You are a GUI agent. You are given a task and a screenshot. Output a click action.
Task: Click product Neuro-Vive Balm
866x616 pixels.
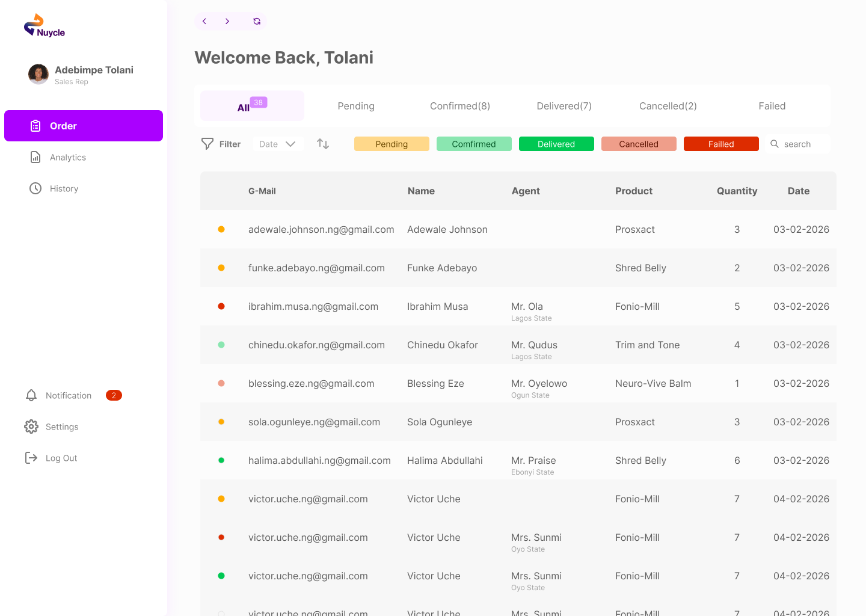(x=653, y=383)
